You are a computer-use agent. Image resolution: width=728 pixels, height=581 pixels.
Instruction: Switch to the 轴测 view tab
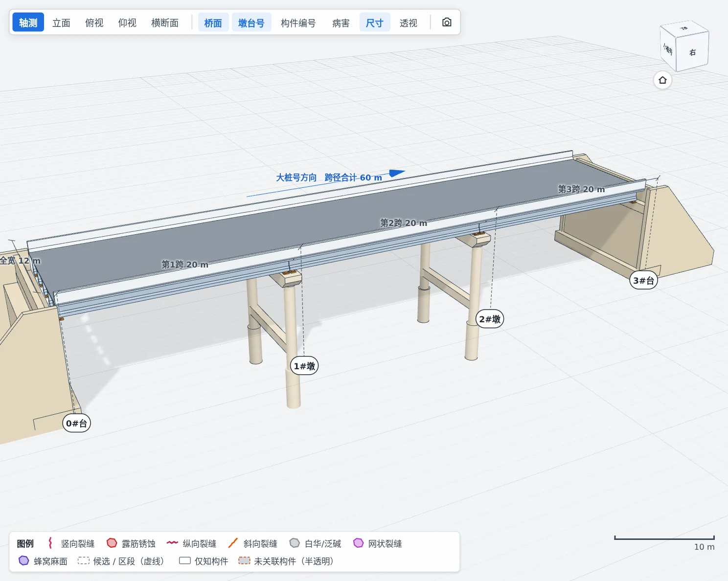click(28, 22)
